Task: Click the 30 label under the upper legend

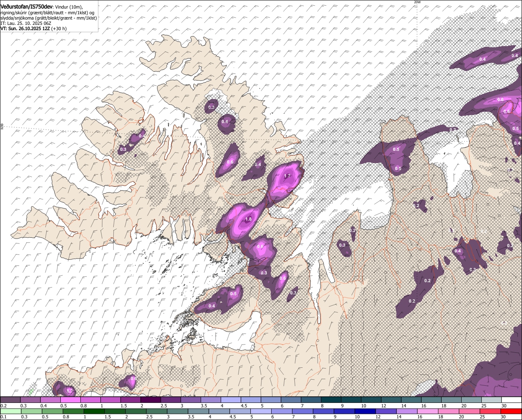Action: 504,406
